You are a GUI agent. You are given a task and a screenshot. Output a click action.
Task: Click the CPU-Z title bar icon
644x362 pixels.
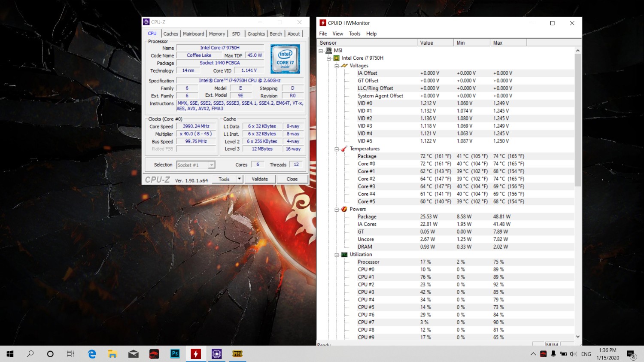(146, 22)
